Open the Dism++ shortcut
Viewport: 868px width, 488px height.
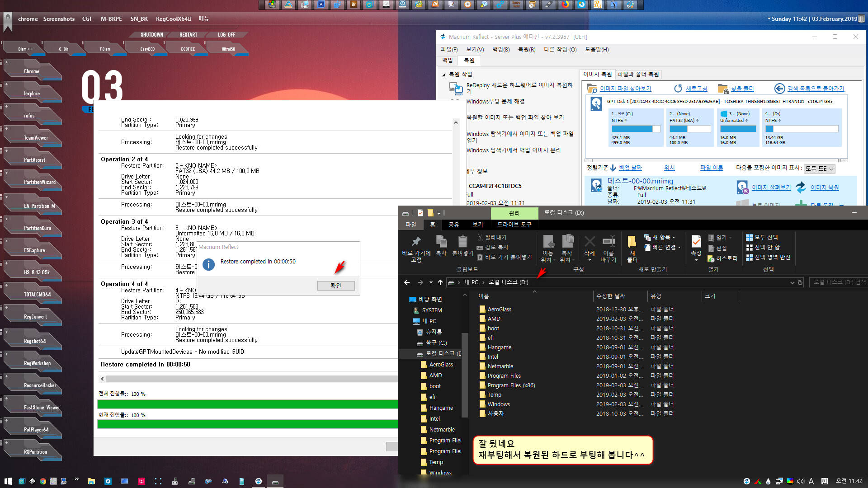coord(25,49)
